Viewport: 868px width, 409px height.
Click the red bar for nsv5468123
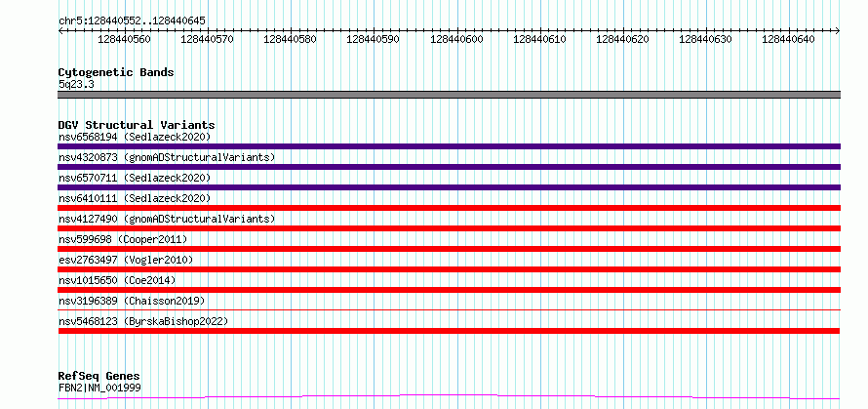(449, 331)
